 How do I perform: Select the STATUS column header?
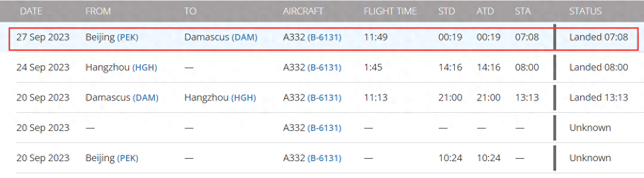585,11
